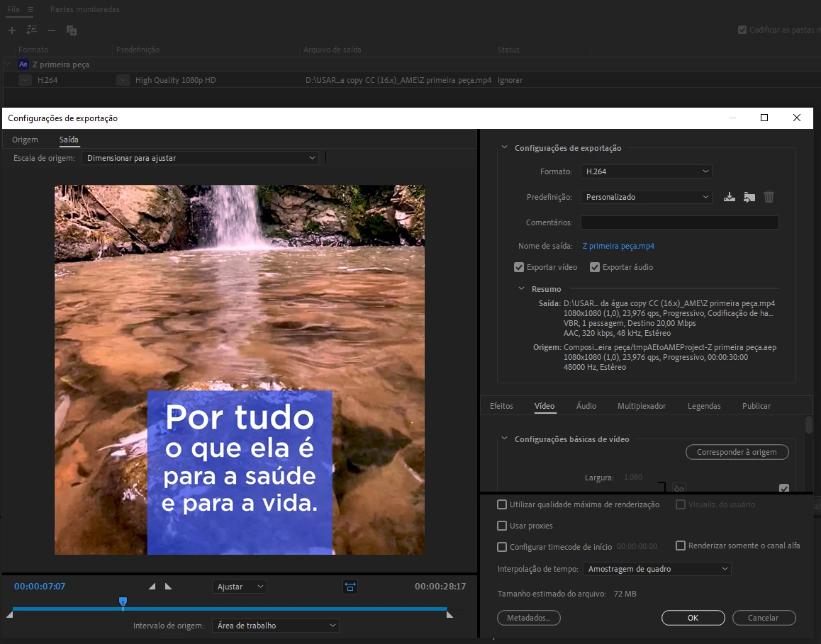Maximize the Configurações de exportação window
The image size is (821, 644).
764,118
